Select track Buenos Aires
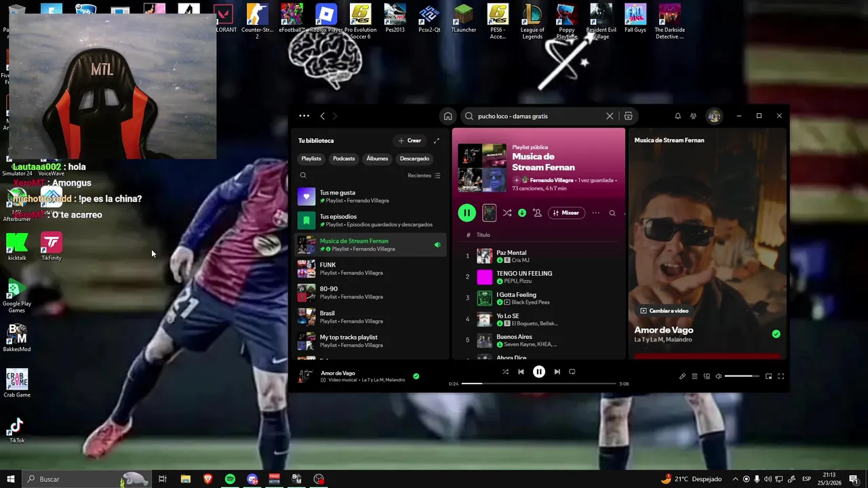Screen dimensions: 868x488 point(539,340)
